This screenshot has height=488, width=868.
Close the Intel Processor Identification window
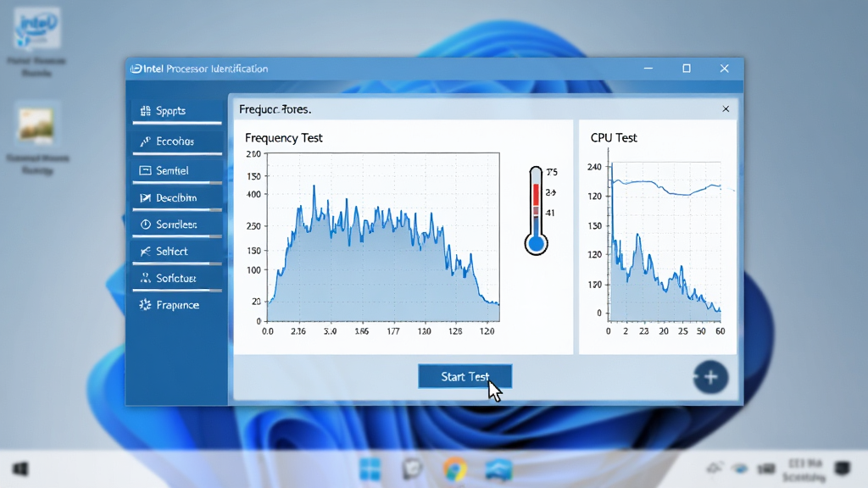(724, 68)
